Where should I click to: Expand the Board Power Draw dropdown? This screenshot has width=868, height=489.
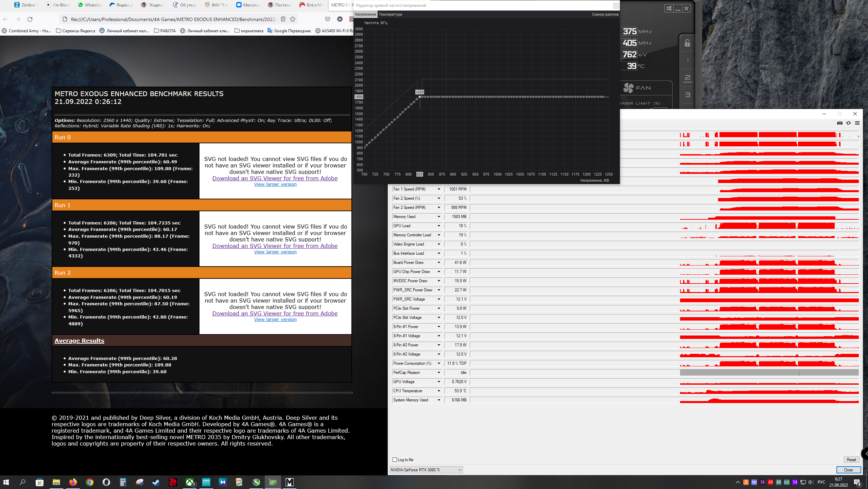[x=439, y=262]
